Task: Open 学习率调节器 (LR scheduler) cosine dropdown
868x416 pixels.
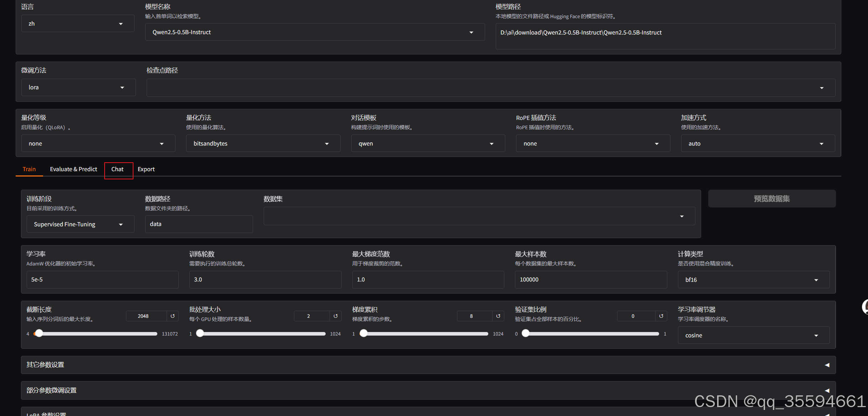Action: click(753, 336)
